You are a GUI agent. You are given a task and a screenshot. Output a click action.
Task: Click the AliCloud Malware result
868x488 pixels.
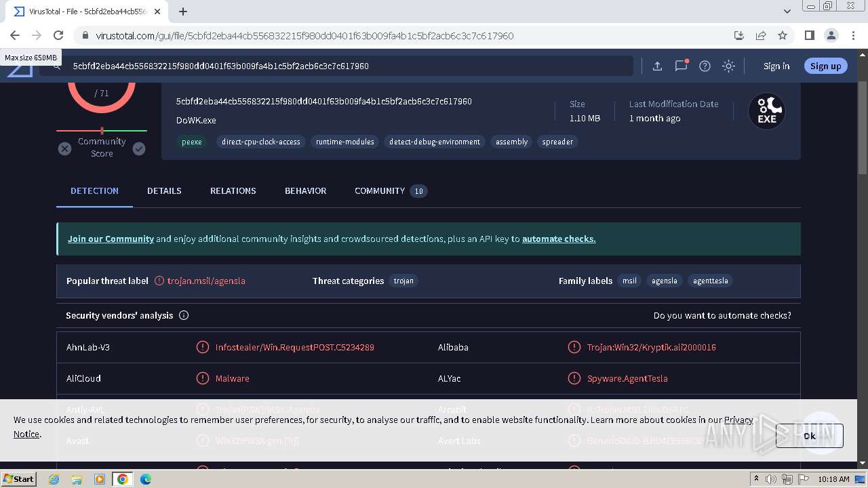click(x=233, y=378)
